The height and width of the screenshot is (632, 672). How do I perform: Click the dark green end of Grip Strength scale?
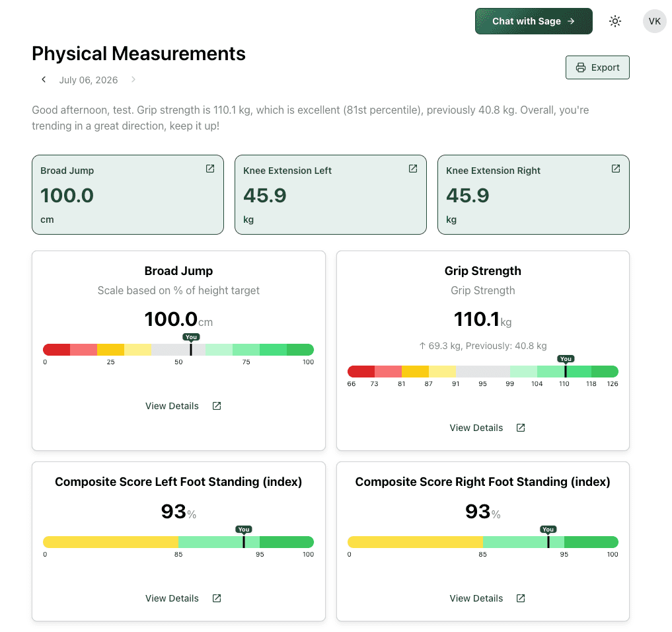coord(605,372)
